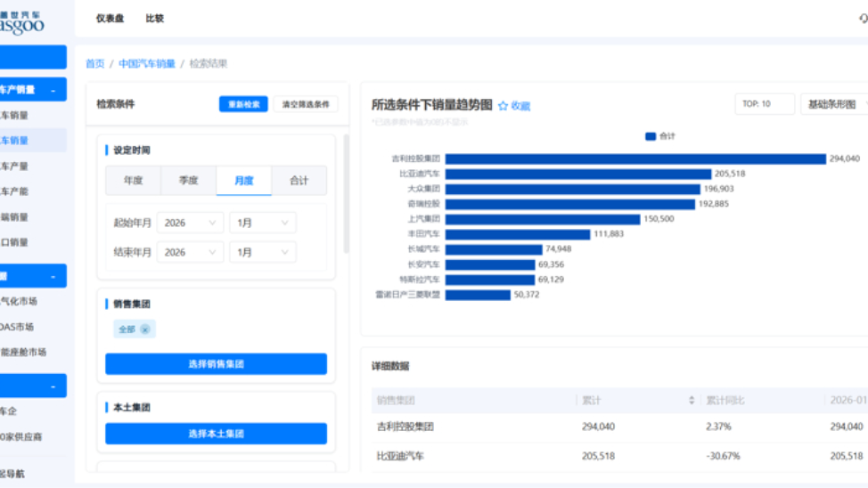Click the 雷诺日产三菱联盟 bar in chart
This screenshot has height=488, width=868.
click(x=478, y=295)
